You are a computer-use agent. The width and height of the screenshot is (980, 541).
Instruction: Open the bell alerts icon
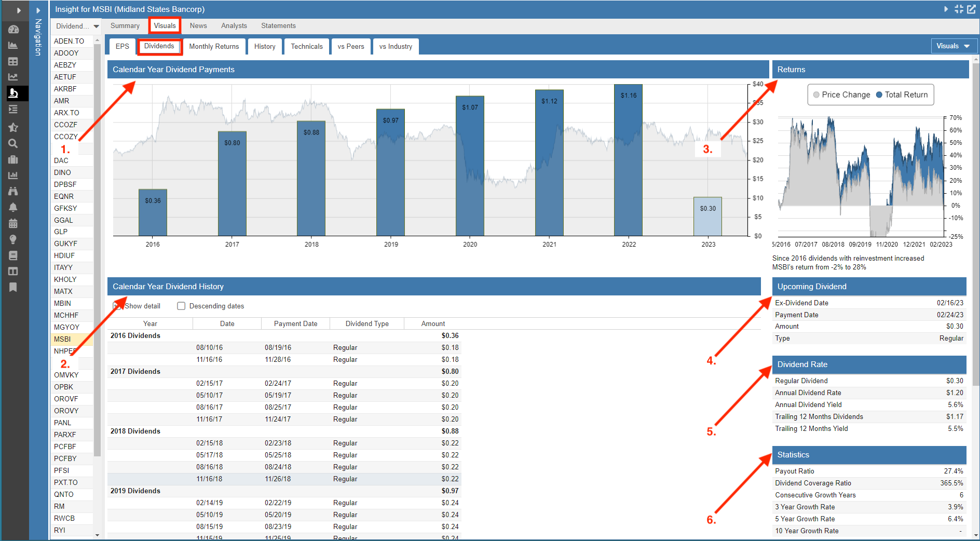13,207
